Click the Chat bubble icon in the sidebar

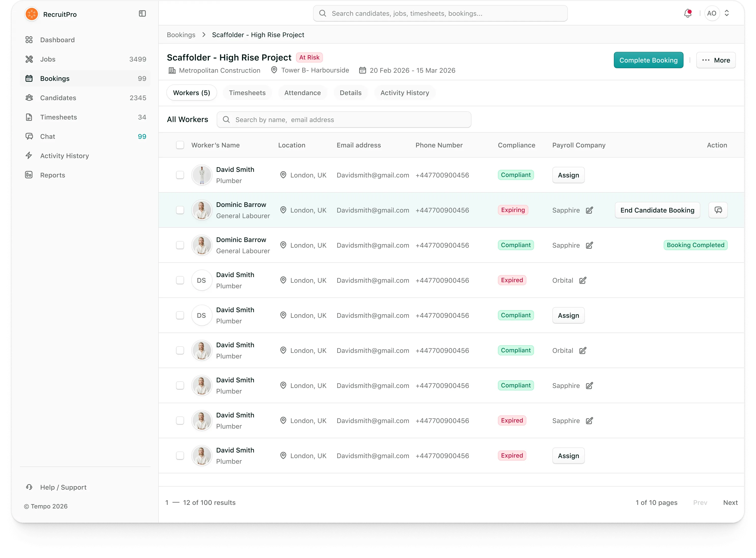coord(29,137)
